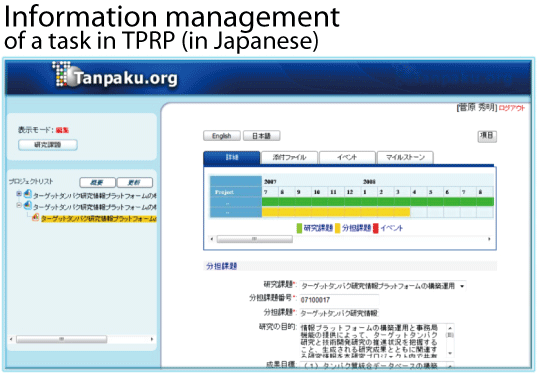The height and width of the screenshot is (374, 537).
Task: Click first project folder icon in tree
Action: tap(28, 194)
